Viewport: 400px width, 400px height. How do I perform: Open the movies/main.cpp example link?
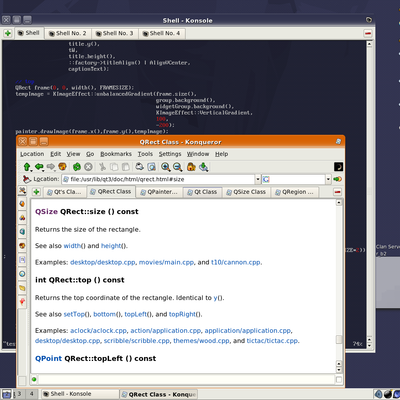pyautogui.click(x=166, y=262)
